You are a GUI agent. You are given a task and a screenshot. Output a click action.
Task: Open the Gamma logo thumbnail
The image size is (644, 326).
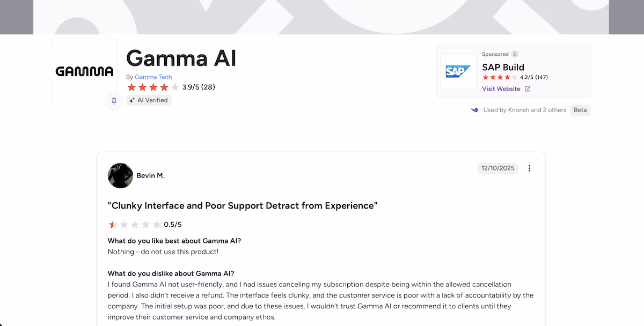click(x=84, y=71)
